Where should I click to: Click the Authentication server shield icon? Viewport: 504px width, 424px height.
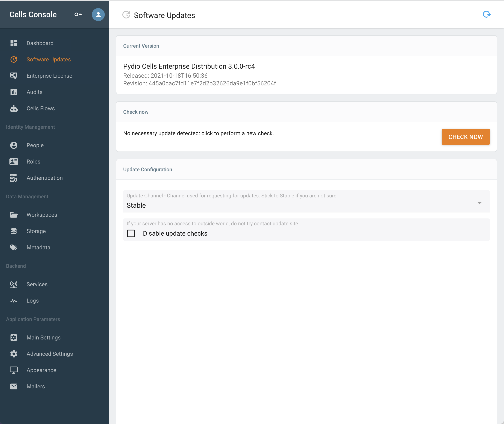(x=14, y=178)
